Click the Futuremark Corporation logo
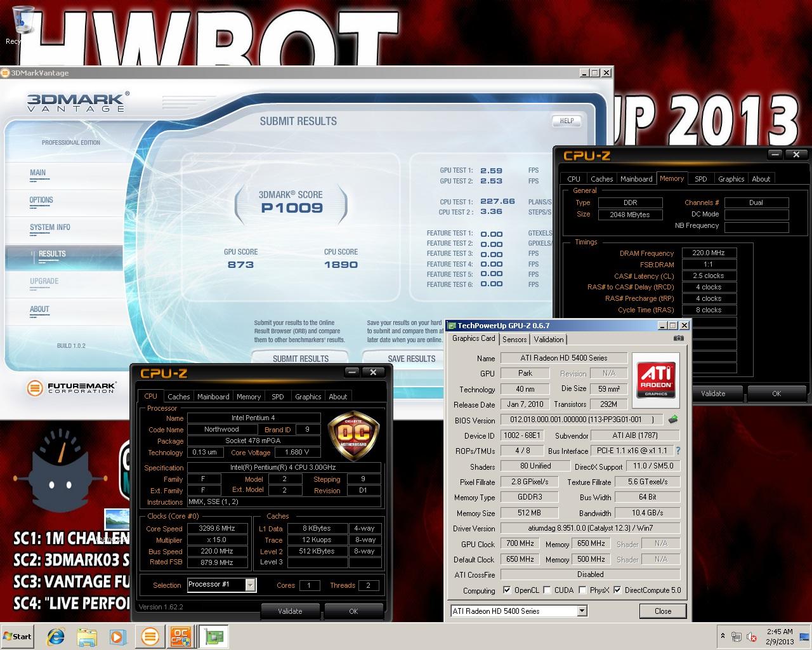 tap(71, 387)
